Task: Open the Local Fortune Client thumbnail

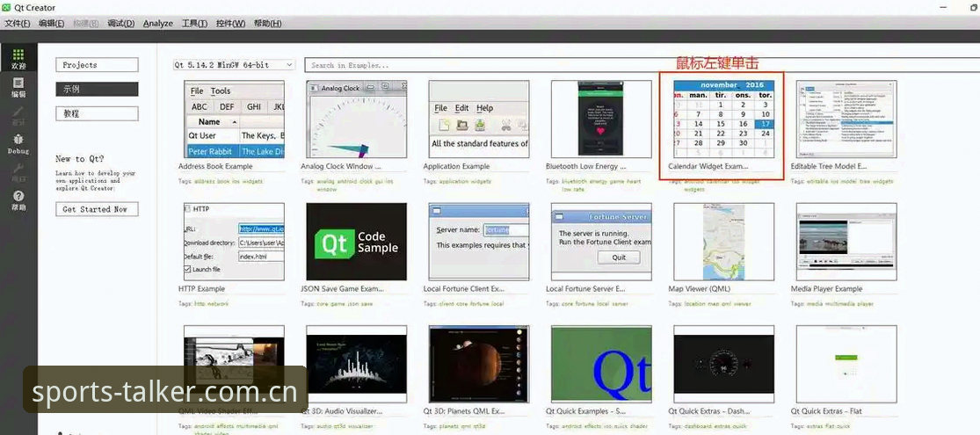Action: 479,242
